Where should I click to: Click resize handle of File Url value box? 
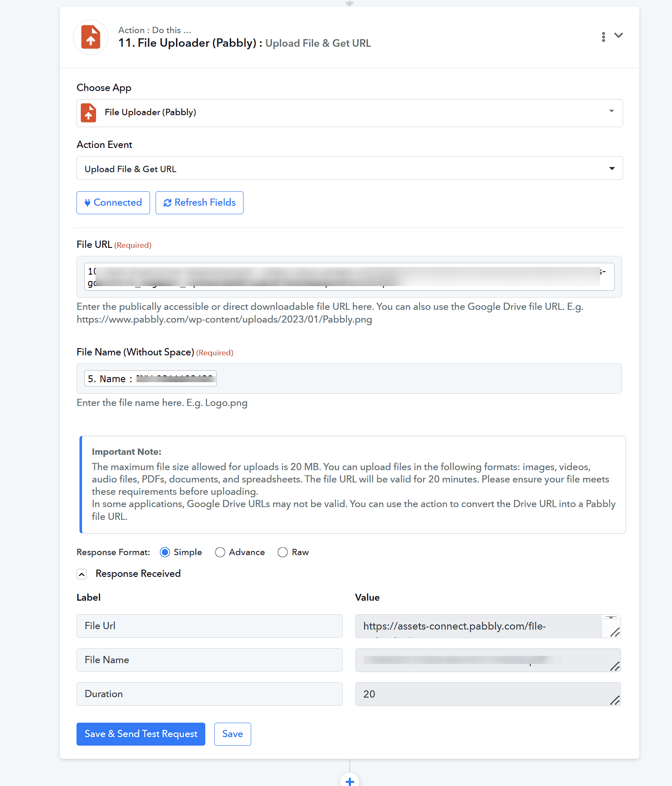tap(615, 633)
